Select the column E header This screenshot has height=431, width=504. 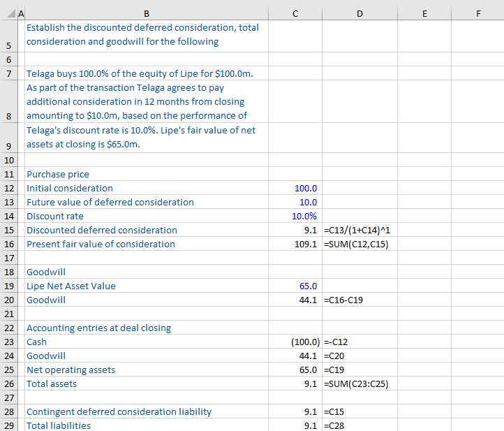(x=424, y=12)
